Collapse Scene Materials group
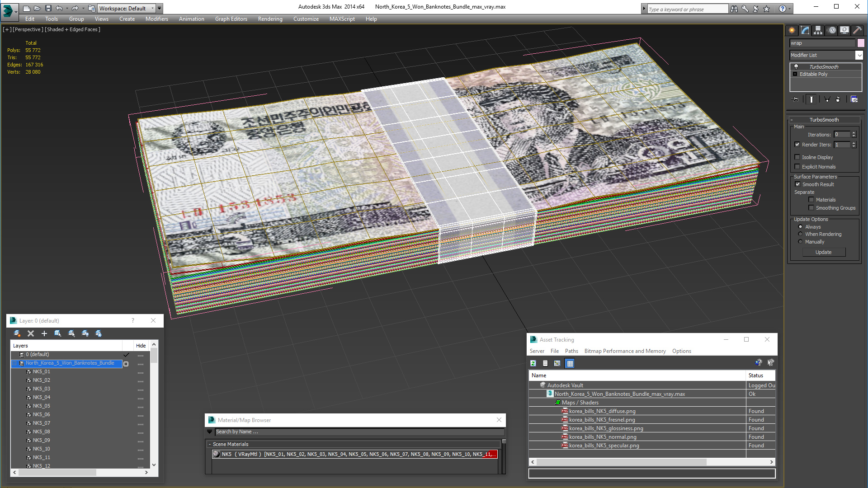868x488 pixels. click(x=210, y=444)
